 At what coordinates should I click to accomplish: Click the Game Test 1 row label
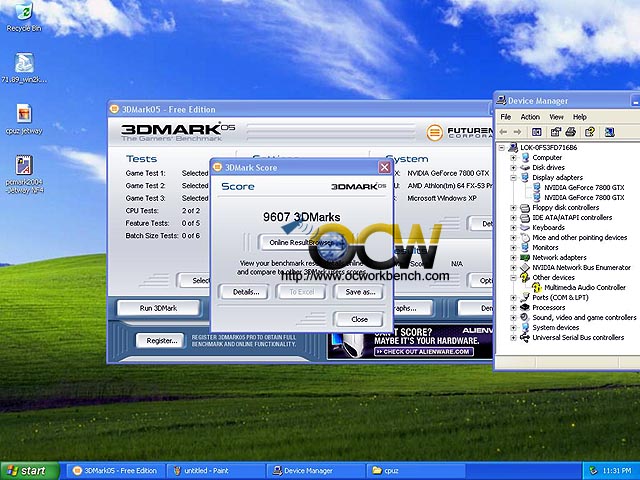(145, 173)
